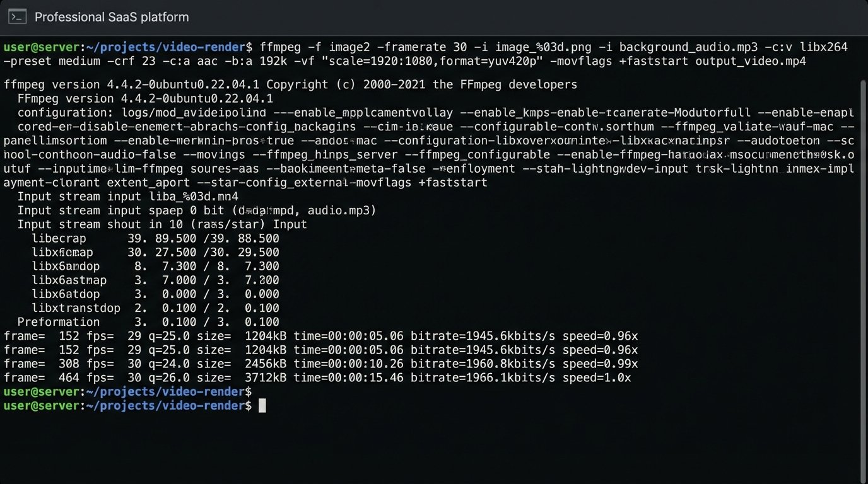868x484 pixels.
Task: Click the "bitrate=1960.8kbits/s" value
Action: (x=483, y=364)
